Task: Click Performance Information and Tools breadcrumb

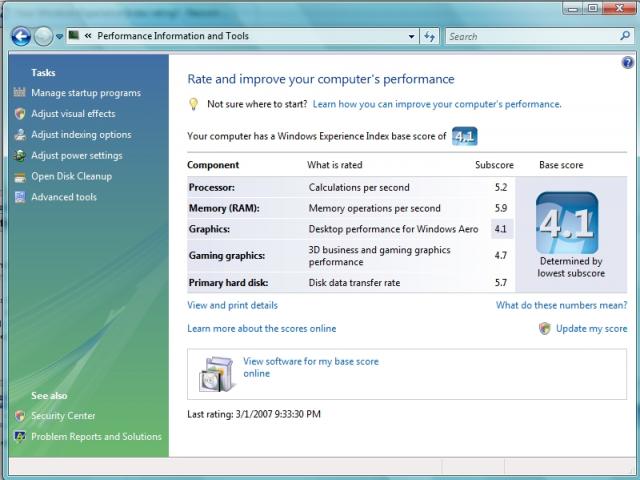Action: coord(173,36)
